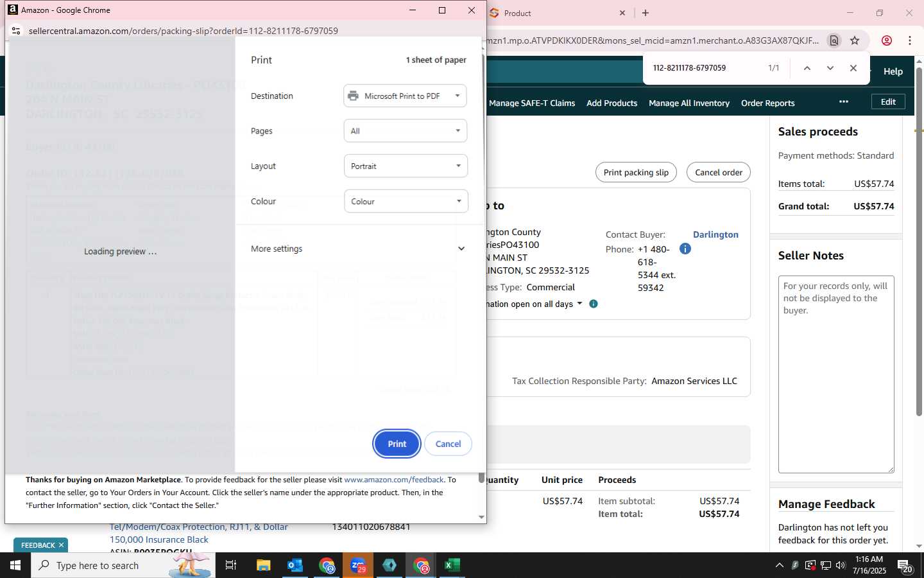Click info icon next to phone number
This screenshot has width=924, height=578.
[x=685, y=249]
